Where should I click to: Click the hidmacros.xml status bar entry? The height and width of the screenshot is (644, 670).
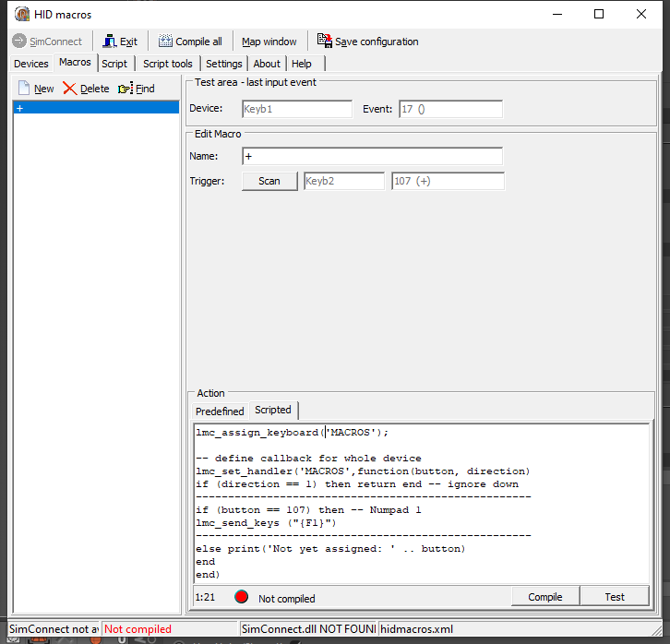click(x=416, y=629)
